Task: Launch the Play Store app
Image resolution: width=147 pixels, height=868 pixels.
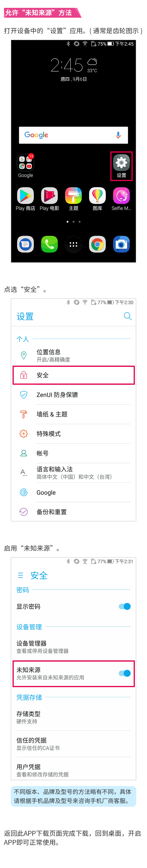Action: 25,196
